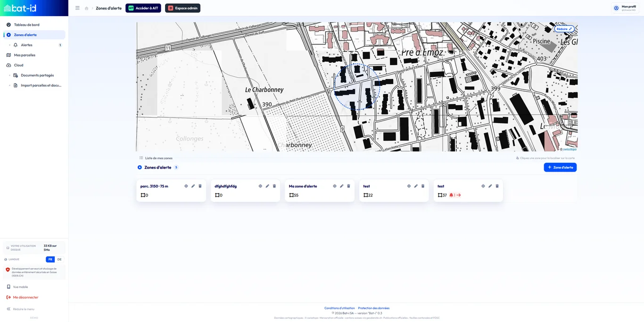The height and width of the screenshot is (322, 644).
Task: Locate the dfghdfghfdg zone on the map
Action: (260, 186)
